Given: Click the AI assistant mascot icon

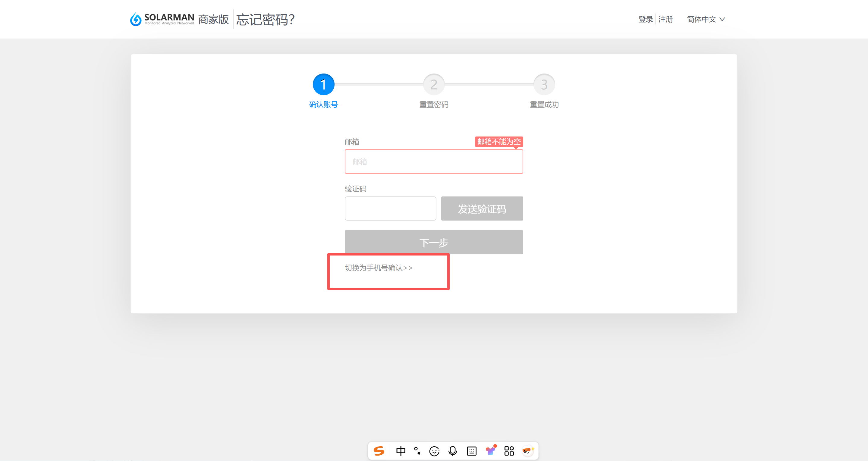Looking at the screenshot, I should tap(527, 451).
